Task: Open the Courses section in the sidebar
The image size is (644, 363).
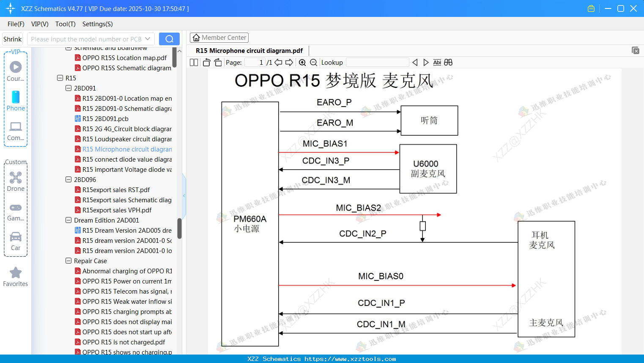Action: pos(16,71)
